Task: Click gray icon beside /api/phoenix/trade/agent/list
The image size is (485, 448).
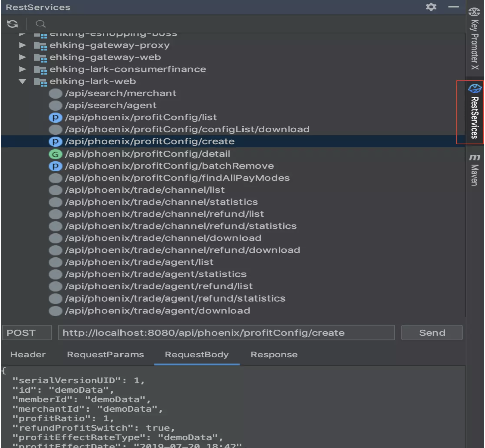Action: (55, 262)
